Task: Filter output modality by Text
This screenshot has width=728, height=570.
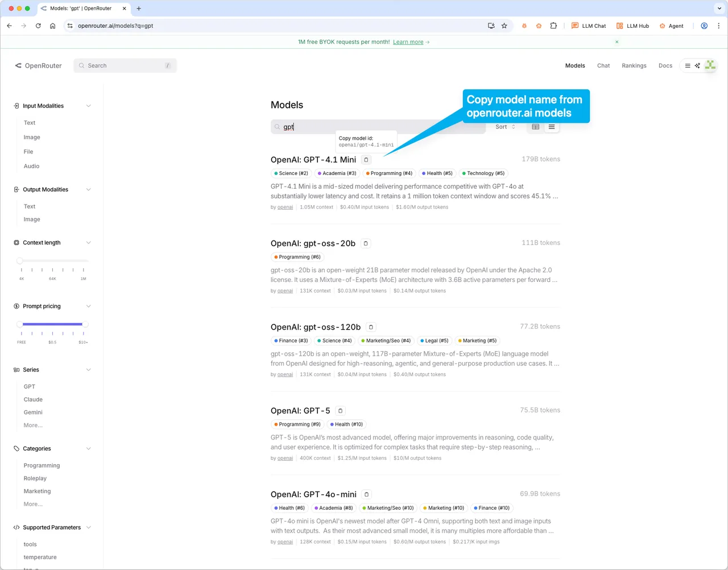Action: (30, 207)
